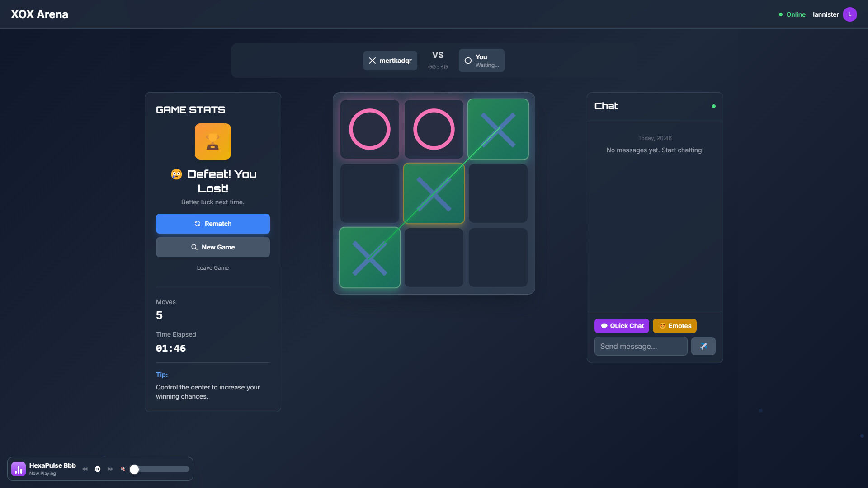Open the Emotes picker in chat
This screenshot has width=868, height=488.
coord(674,326)
